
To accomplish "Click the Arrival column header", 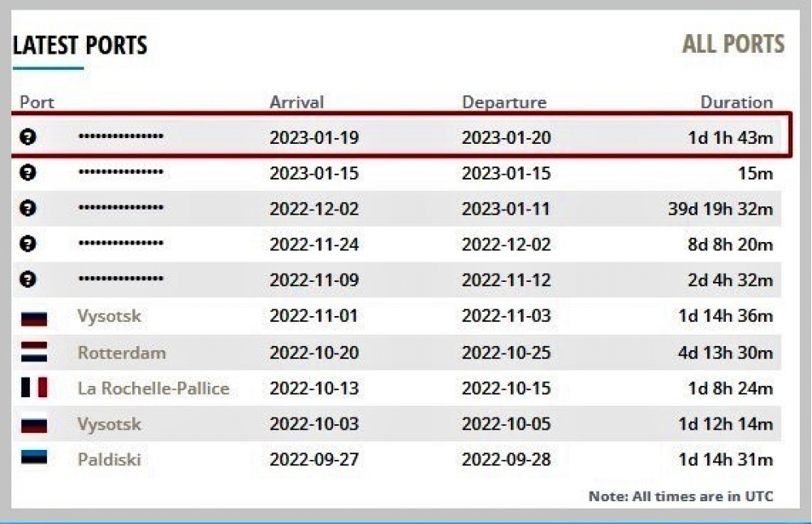I will pos(296,102).
